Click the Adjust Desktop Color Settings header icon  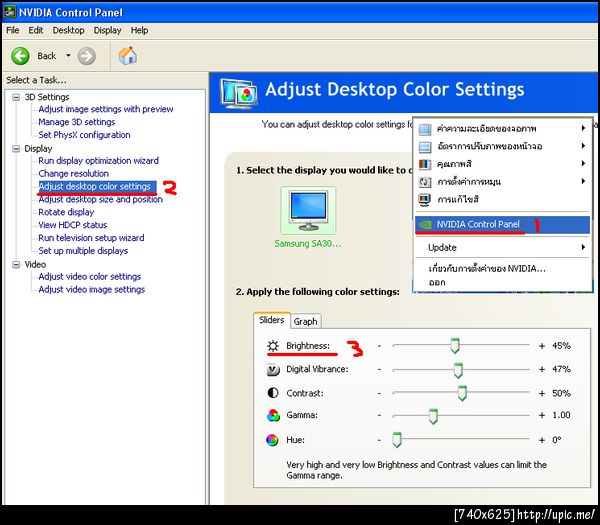pyautogui.click(x=239, y=93)
